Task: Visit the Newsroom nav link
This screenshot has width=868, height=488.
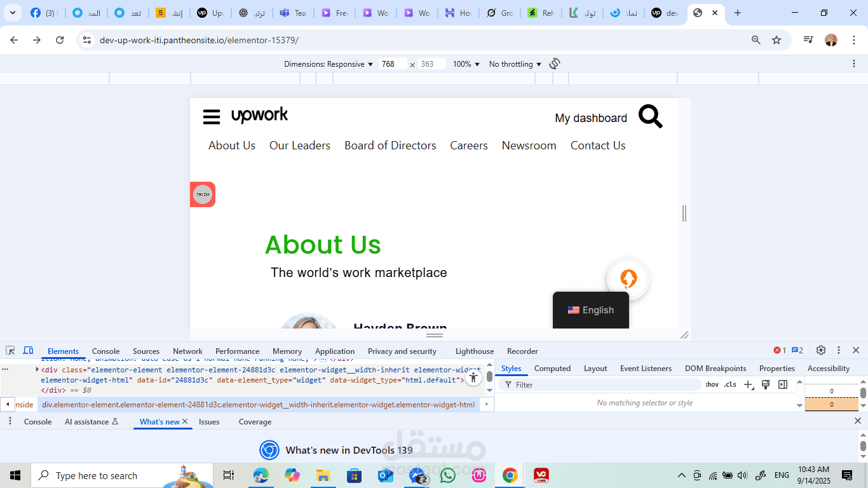Action: point(529,146)
